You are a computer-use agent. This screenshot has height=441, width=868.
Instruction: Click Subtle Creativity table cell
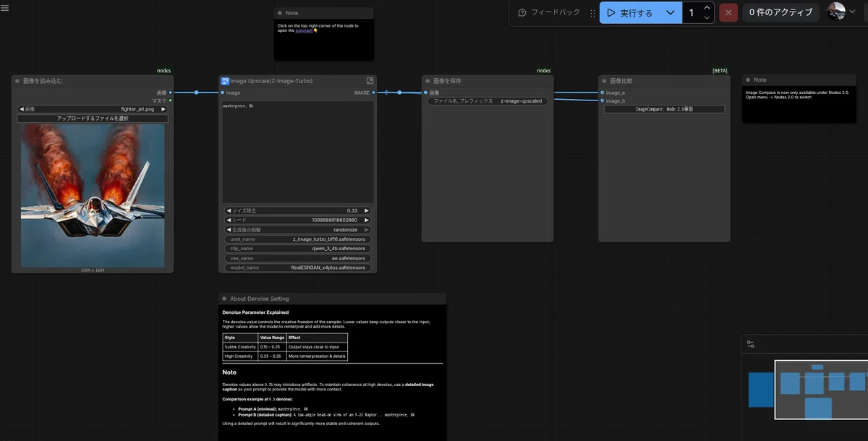(x=240, y=347)
